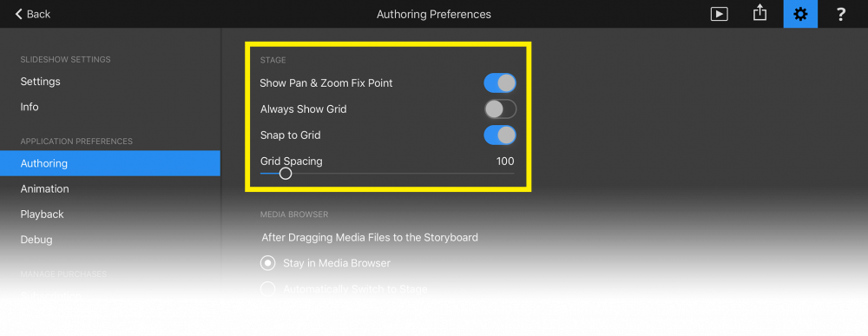Select Authoring in the sidebar
Screen dimensions: 868x336
[x=110, y=163]
